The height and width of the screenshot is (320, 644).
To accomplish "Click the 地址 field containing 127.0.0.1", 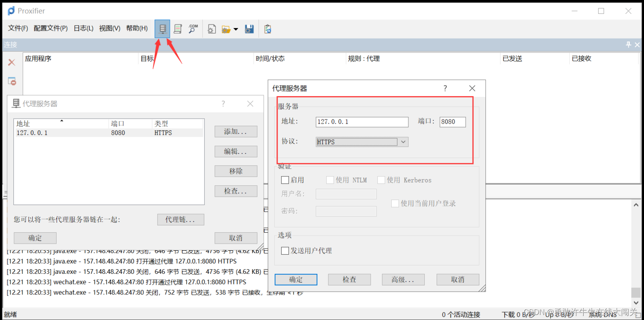I will pyautogui.click(x=362, y=122).
